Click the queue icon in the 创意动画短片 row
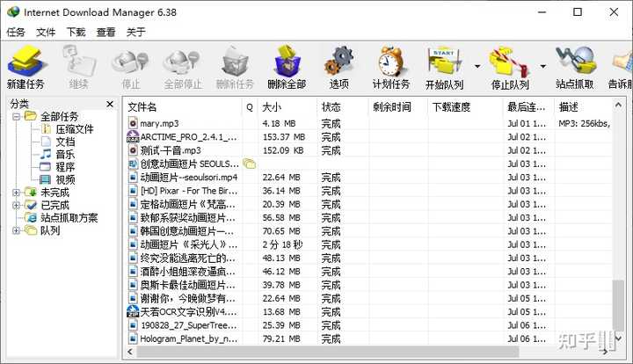Screen dimensions: 633x364 click(x=250, y=164)
